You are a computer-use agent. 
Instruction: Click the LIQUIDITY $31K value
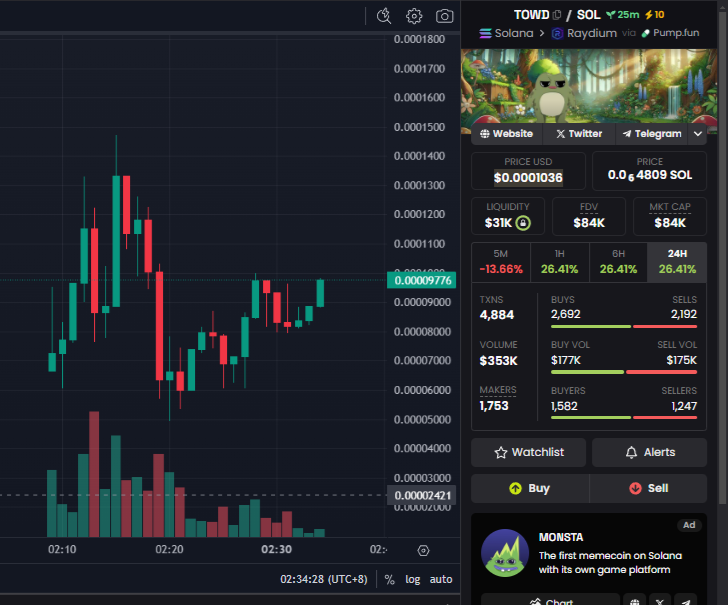pos(498,223)
